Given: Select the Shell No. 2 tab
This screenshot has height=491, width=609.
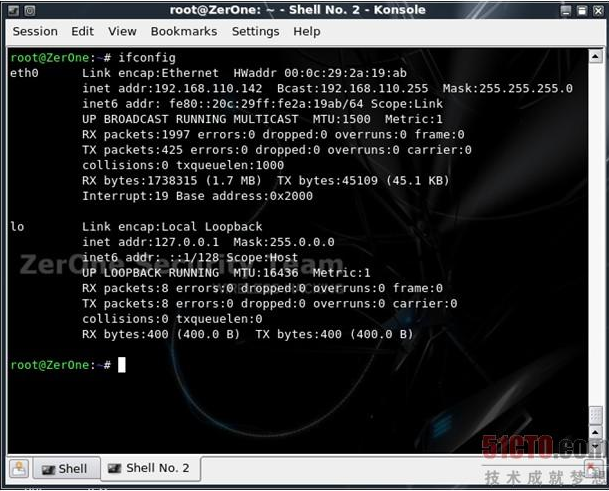Looking at the screenshot, I should pos(148,468).
